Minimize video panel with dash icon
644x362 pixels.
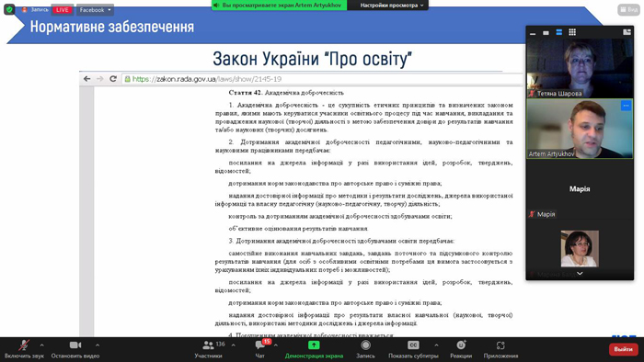533,33
